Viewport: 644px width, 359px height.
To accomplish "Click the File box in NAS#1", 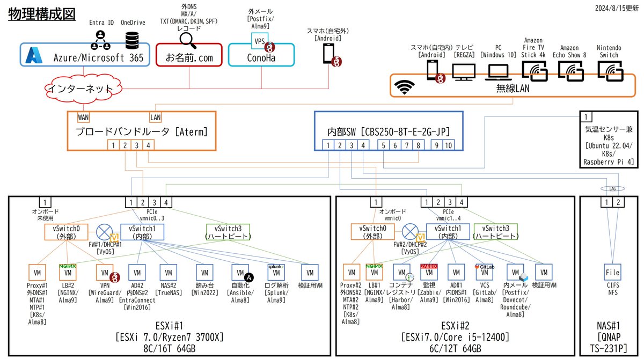I will (612, 273).
